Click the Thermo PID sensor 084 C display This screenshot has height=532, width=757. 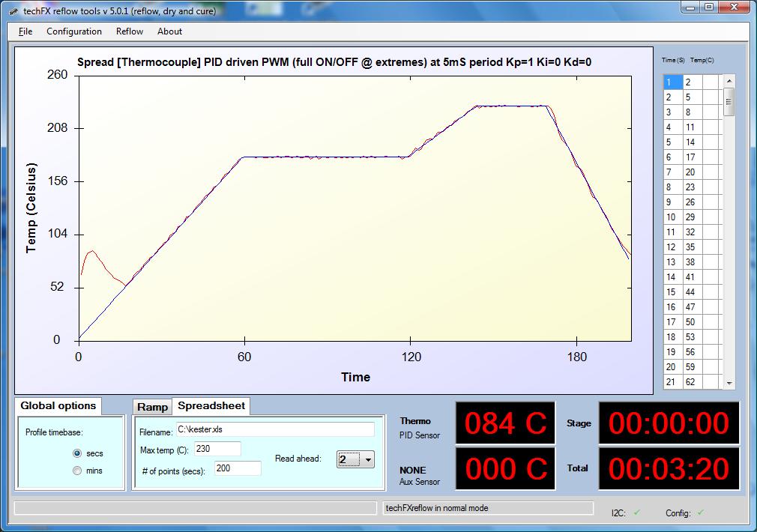(505, 423)
